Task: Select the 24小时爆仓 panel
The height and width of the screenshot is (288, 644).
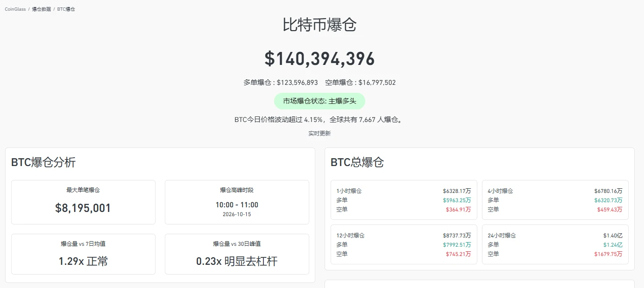Action: 555,244
